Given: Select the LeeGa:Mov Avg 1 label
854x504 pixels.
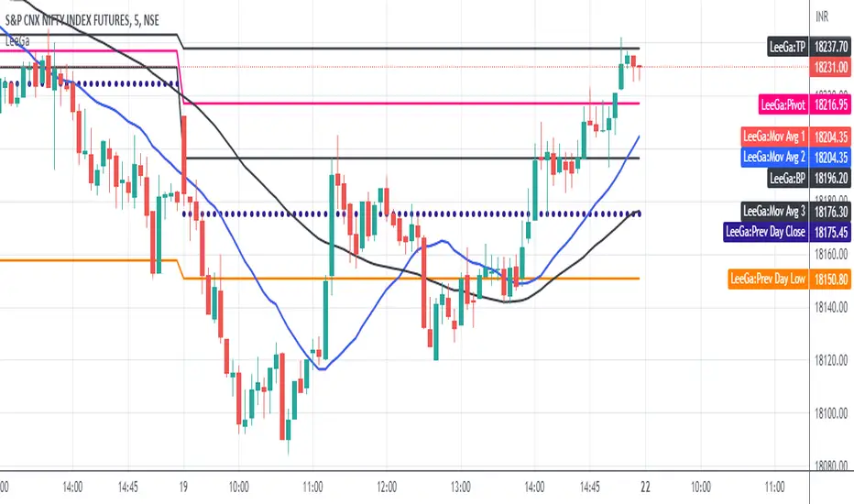Looking at the screenshot, I should 773,136.
